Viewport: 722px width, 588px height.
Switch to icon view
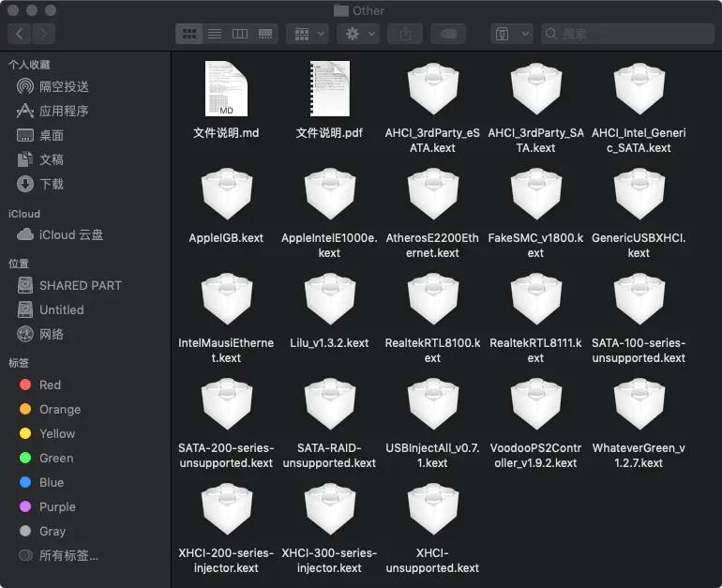189,34
